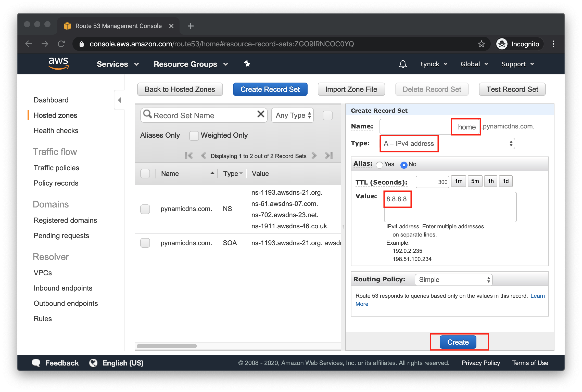
Task: Click the TTL seconds field
Action: (x=432, y=182)
